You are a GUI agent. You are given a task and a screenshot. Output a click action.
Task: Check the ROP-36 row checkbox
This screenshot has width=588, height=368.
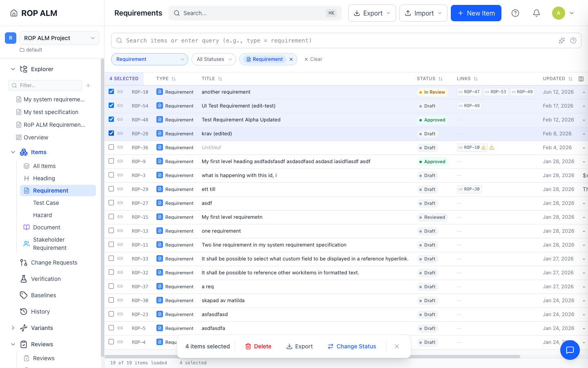click(111, 147)
